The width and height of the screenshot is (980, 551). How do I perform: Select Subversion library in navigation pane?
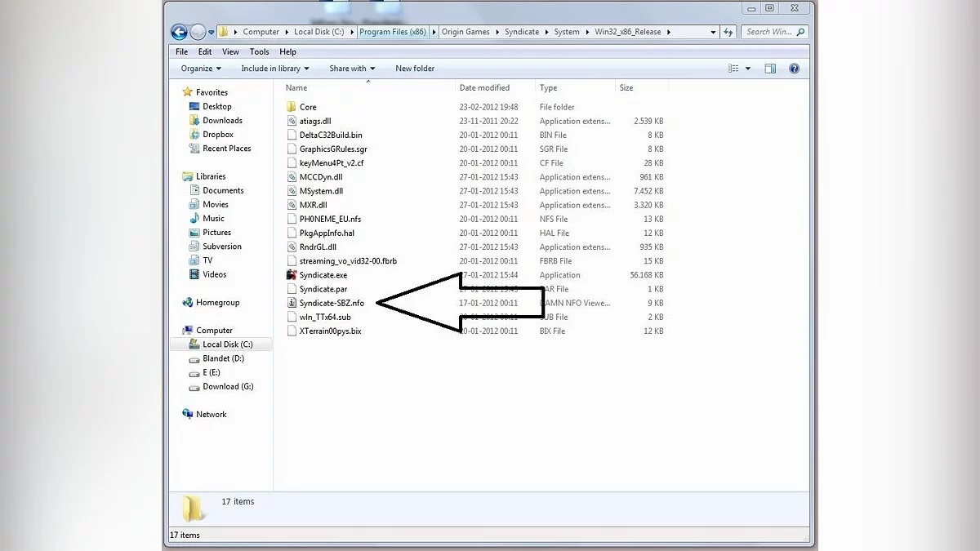pyautogui.click(x=222, y=247)
